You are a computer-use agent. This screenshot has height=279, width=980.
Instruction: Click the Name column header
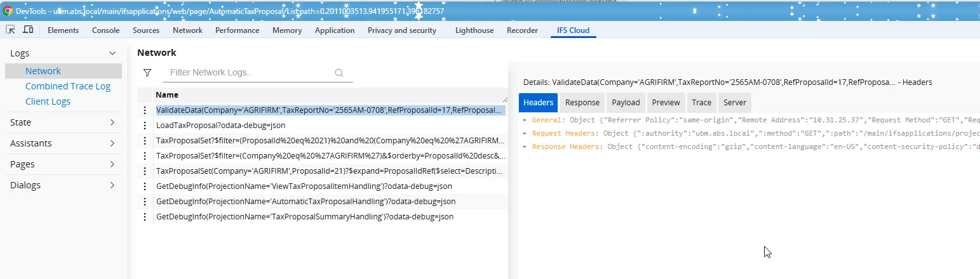point(167,95)
